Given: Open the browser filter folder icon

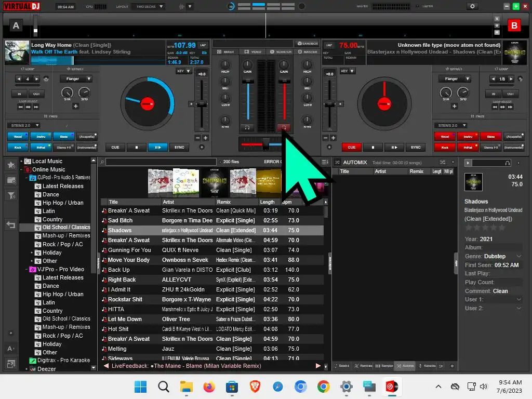Looking at the screenshot, I should point(11,195).
